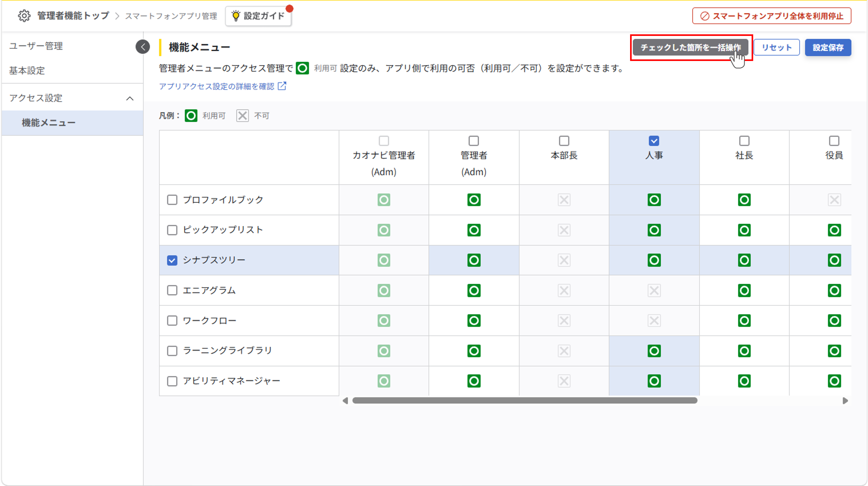Viewport: 868px width, 486px height.
Task: Check the 役員 column checkbox
Action: coord(834,140)
